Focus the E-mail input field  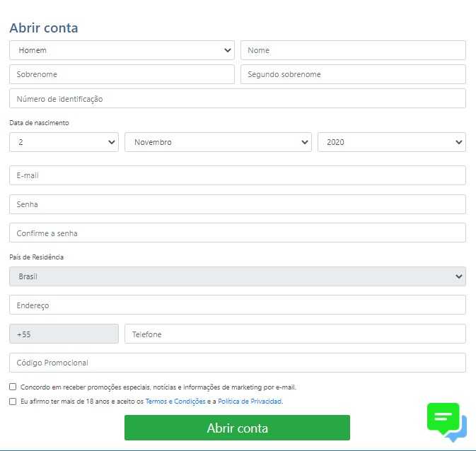point(238,175)
